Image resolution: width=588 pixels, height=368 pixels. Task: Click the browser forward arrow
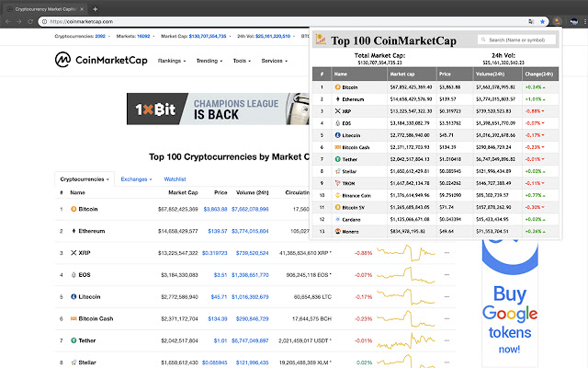pos(18,22)
